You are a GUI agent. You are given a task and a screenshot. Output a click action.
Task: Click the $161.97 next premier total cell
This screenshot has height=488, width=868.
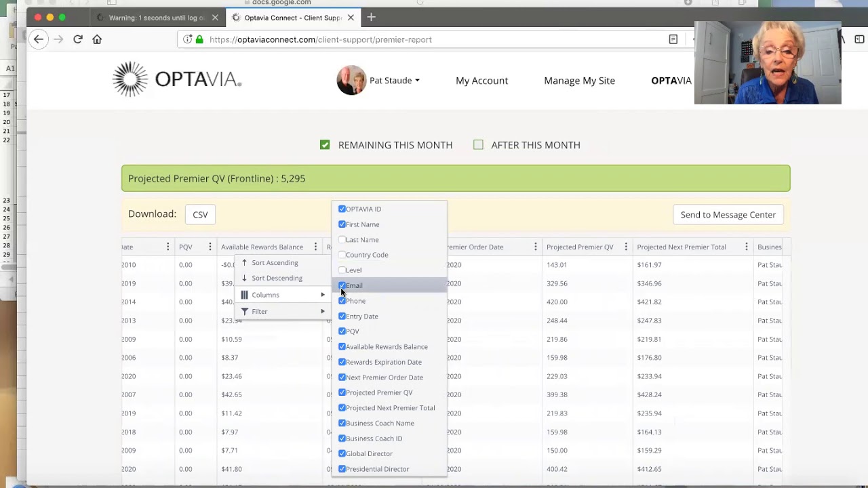(x=649, y=265)
